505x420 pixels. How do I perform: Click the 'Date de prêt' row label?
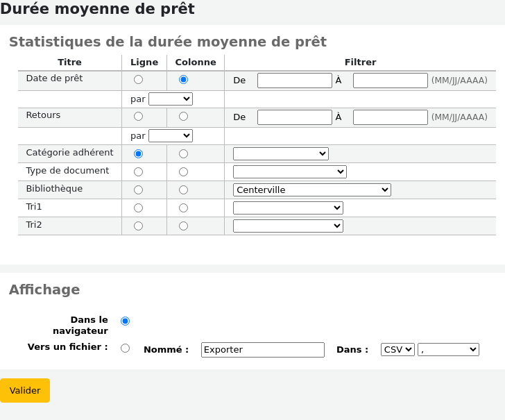click(54, 78)
